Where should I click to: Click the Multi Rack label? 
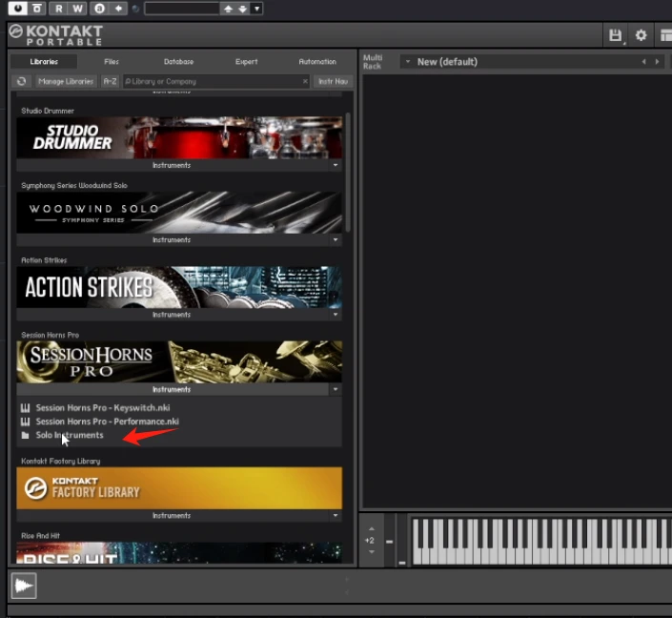[x=372, y=62]
